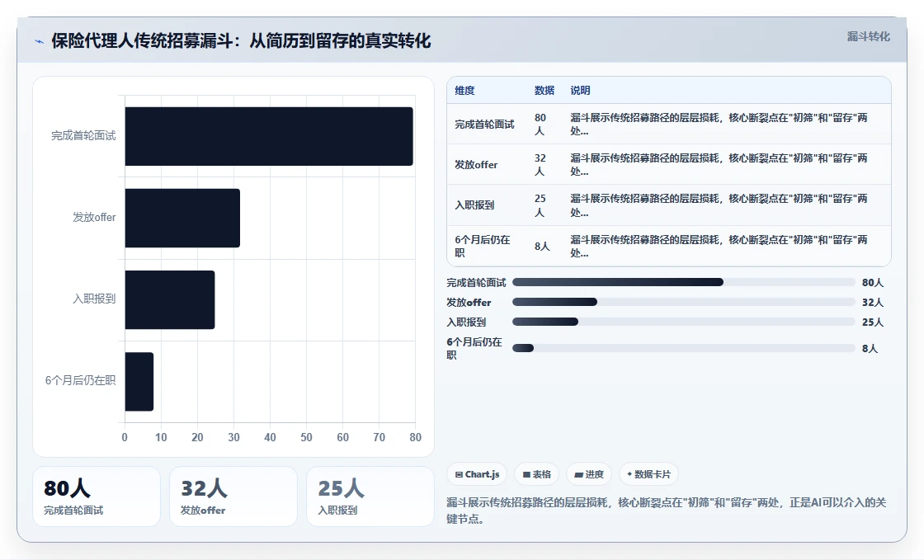This screenshot has width=924, height=560.
Task: Click the 漏斗转化 tag in header
Action: [868, 36]
